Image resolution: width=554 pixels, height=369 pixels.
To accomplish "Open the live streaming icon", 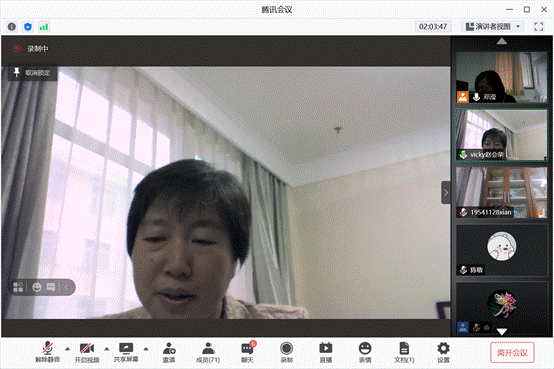I will point(326,352).
